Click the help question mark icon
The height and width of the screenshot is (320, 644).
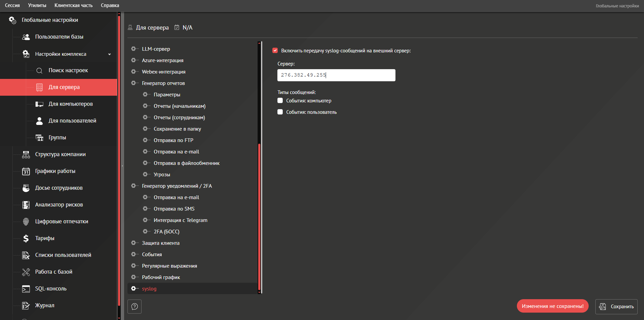[135, 307]
